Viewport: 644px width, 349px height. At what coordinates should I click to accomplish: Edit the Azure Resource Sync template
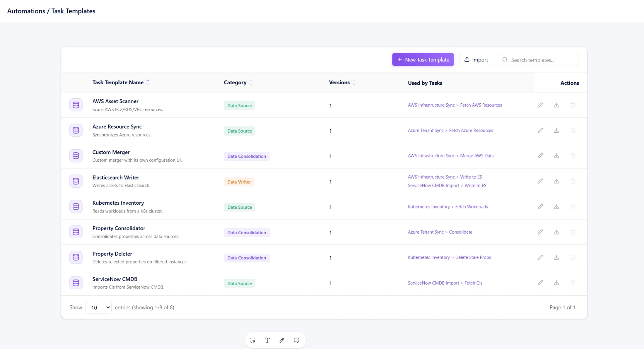[540, 130]
